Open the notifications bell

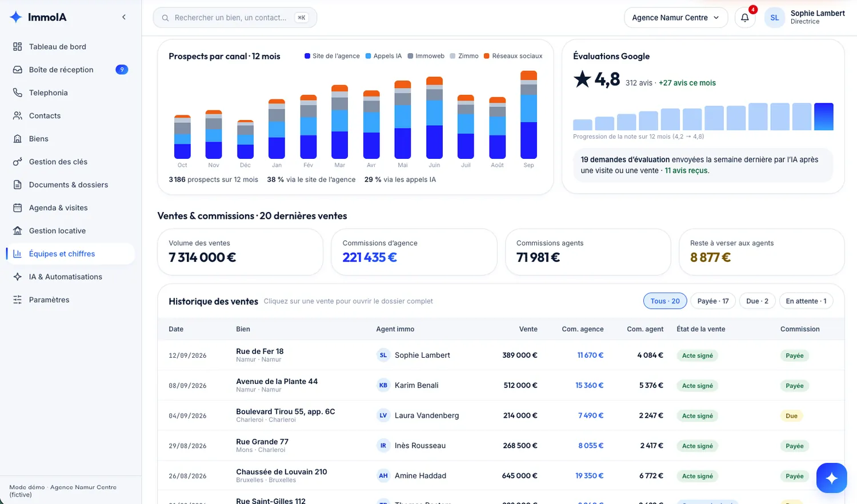(x=745, y=18)
